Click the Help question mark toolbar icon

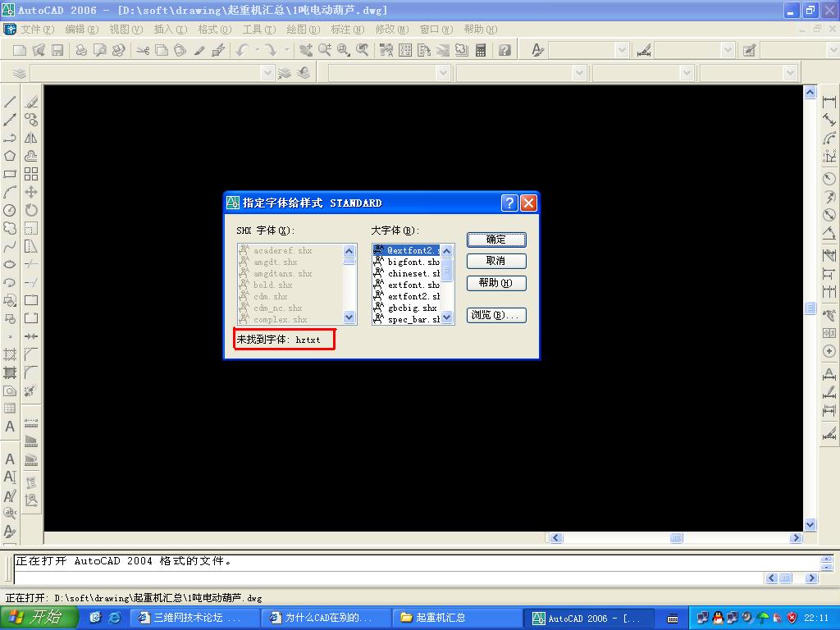504,50
